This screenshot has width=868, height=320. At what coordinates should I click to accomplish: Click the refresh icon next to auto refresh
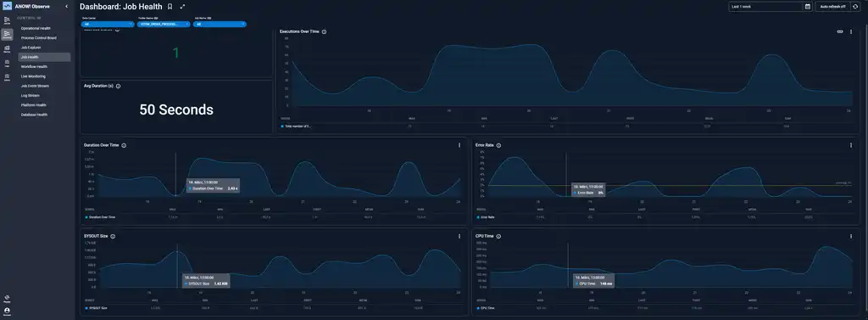point(855,7)
